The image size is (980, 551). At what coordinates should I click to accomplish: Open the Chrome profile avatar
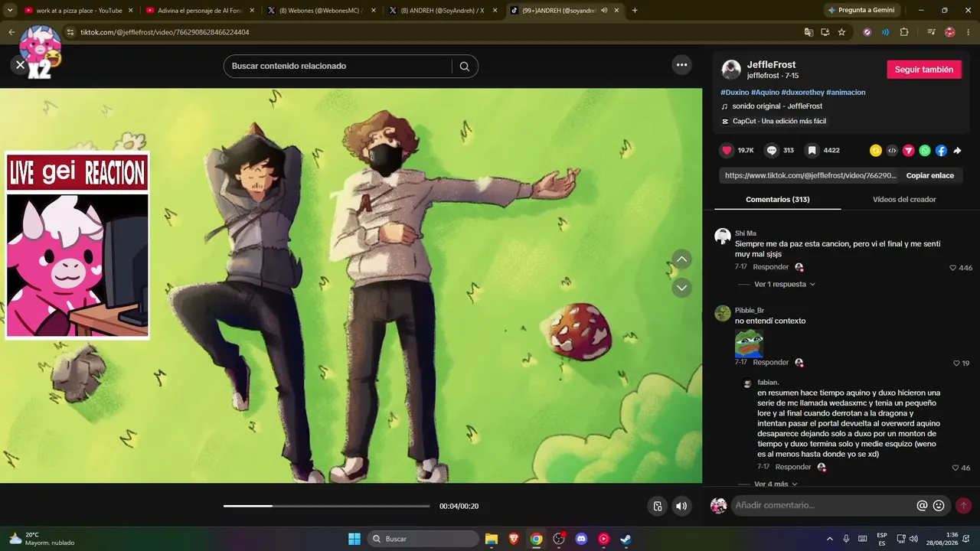click(x=950, y=32)
